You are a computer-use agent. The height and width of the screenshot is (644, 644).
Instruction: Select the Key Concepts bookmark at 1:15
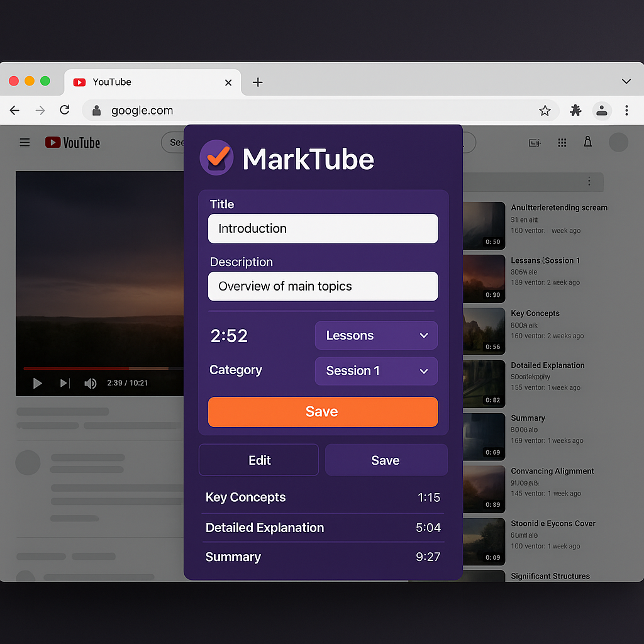[323, 497]
